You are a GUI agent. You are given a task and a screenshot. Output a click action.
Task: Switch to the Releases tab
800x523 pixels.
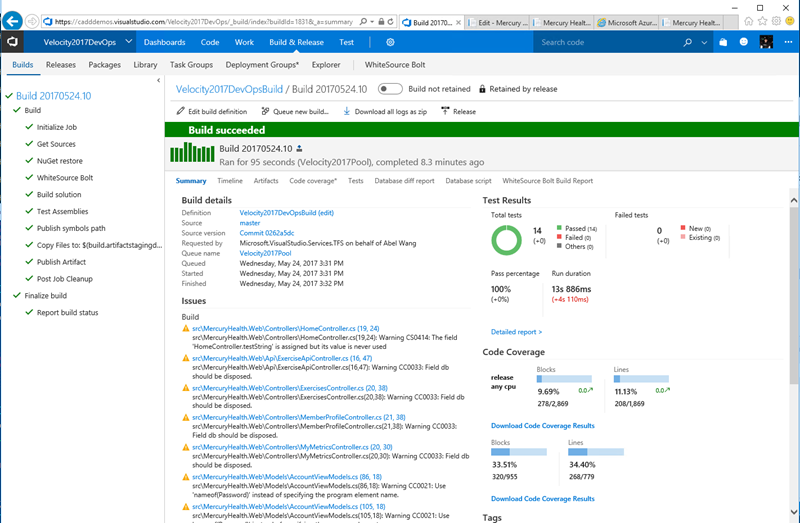coord(61,65)
